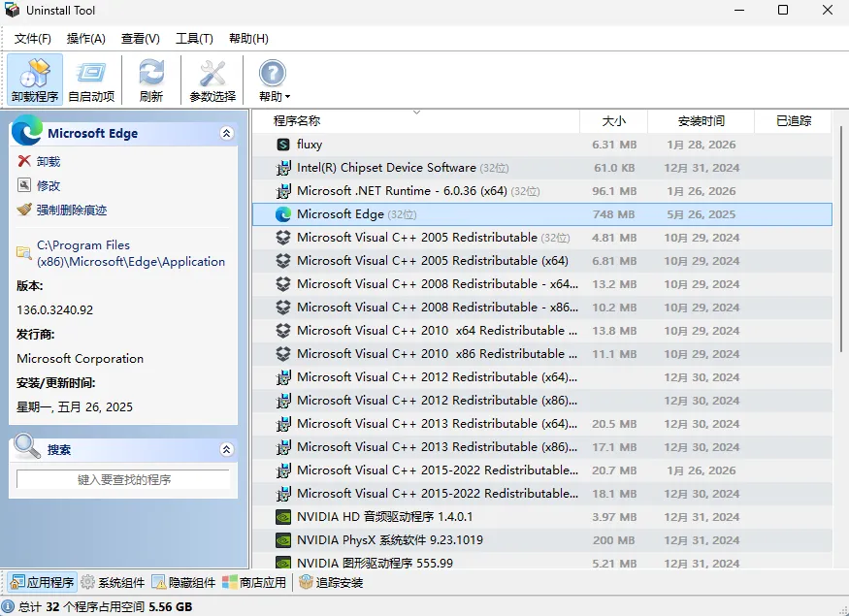Click the program list vertical scrollbar
This screenshot has height=616, width=849.
[x=840, y=239]
